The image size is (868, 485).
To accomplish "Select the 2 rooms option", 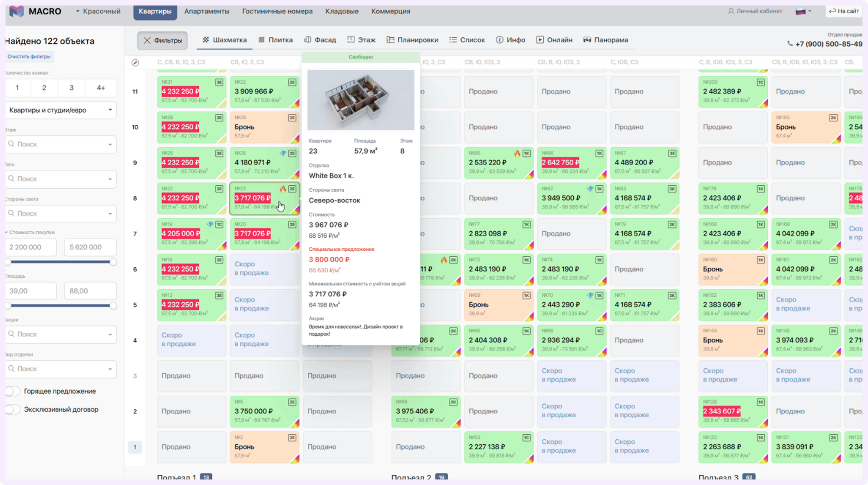I will 44,88.
